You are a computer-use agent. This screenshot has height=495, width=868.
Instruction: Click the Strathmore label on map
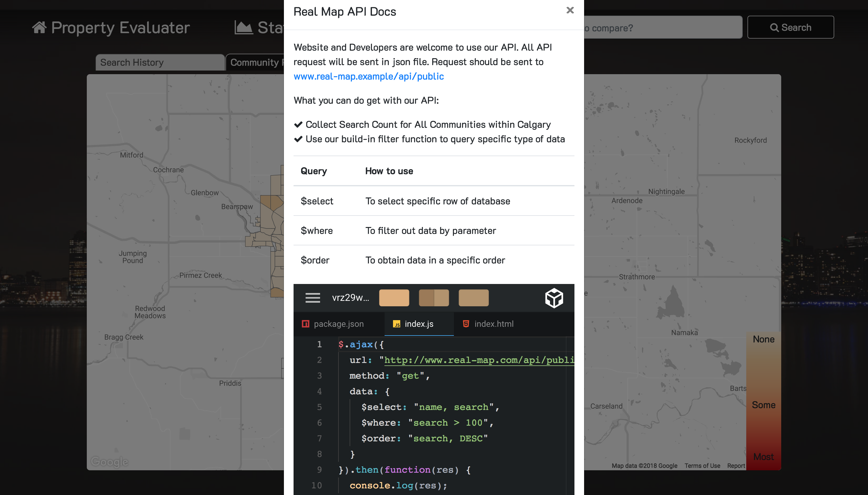tap(637, 277)
